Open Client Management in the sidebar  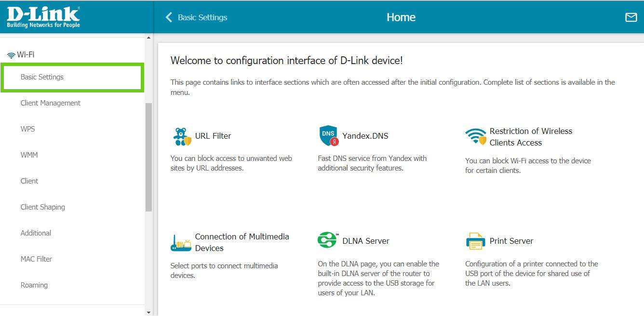(x=50, y=103)
